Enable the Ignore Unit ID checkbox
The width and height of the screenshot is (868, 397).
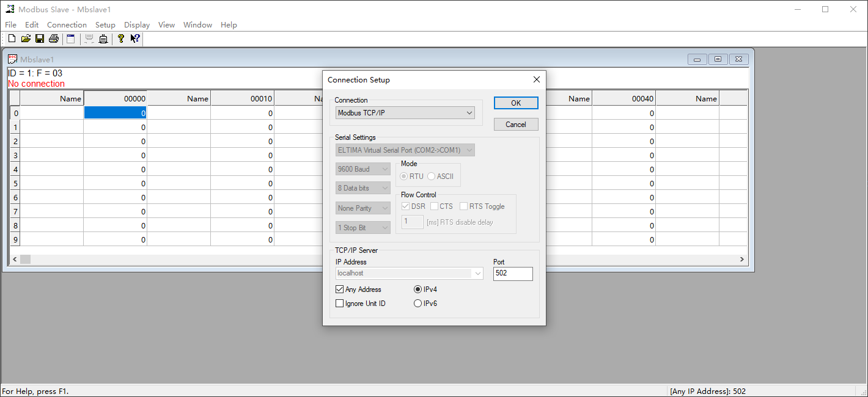[340, 304]
